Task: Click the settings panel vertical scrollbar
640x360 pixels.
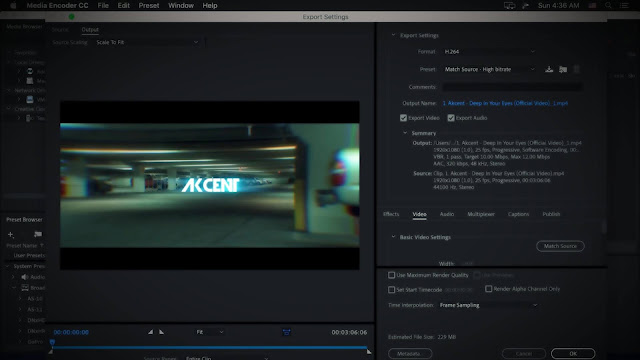Action: pyautogui.click(x=604, y=227)
